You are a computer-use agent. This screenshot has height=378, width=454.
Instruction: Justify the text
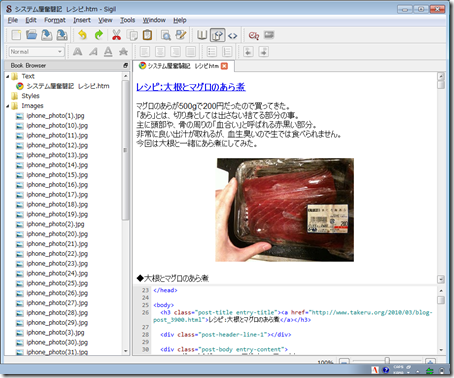191,52
